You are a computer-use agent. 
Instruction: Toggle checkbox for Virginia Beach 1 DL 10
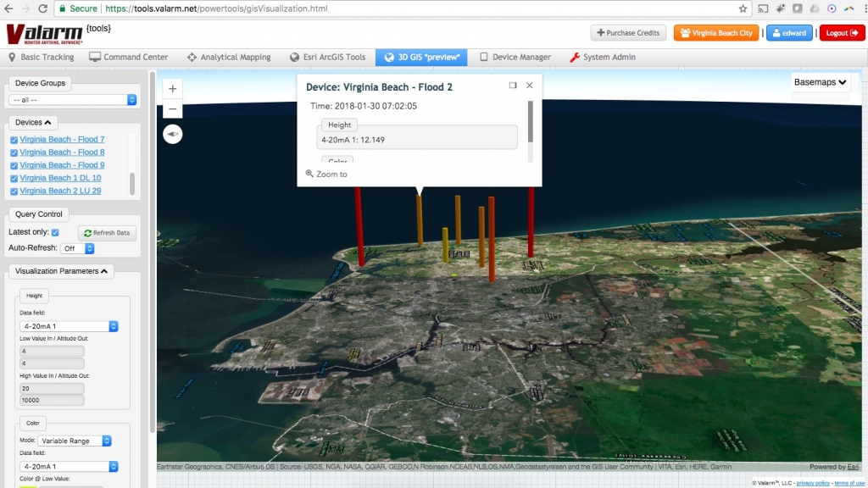14,178
